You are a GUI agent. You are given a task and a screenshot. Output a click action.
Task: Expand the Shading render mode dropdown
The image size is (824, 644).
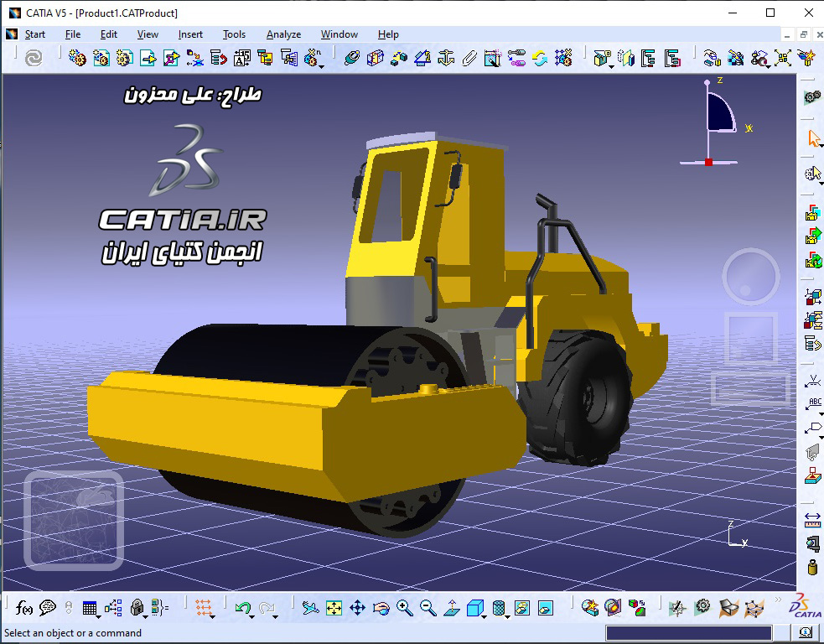[x=508, y=615]
